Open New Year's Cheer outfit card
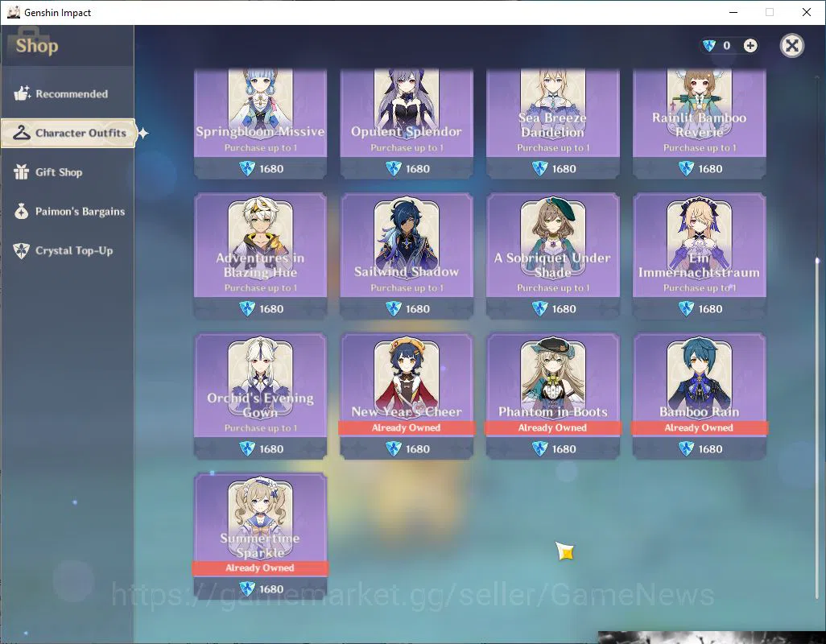This screenshot has height=644, width=826. 407,396
